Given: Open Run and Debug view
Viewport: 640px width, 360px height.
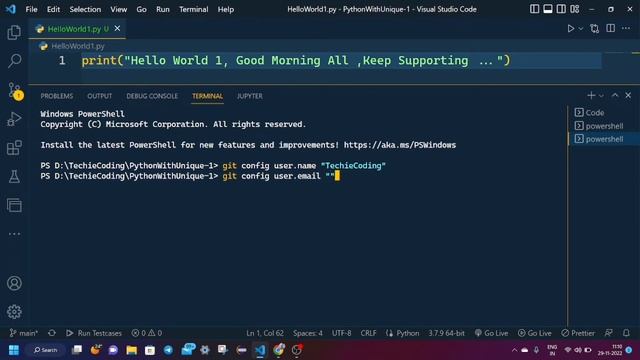Looking at the screenshot, I should point(14,119).
